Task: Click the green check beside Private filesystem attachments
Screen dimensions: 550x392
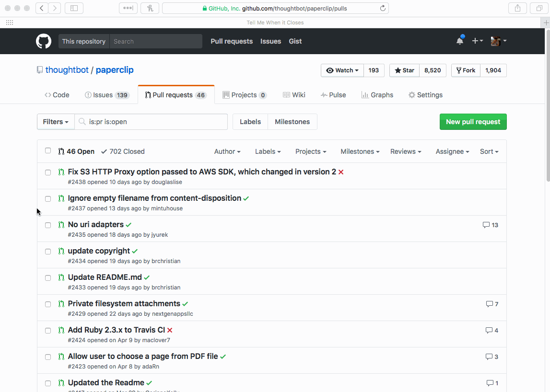Action: coord(185,304)
